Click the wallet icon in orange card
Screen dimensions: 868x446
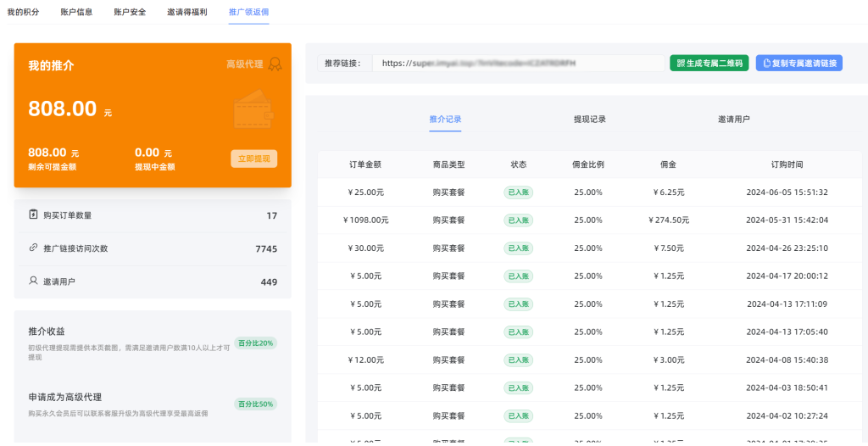(253, 109)
